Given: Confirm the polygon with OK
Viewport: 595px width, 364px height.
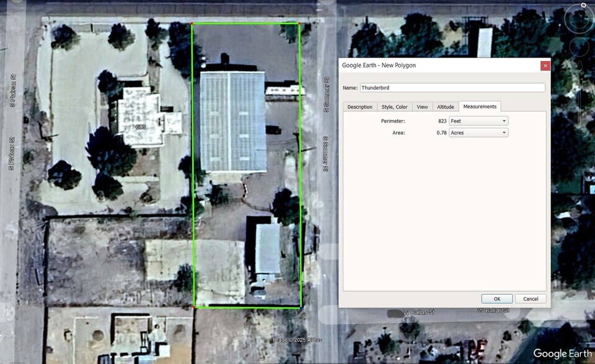Looking at the screenshot, I should pos(496,298).
